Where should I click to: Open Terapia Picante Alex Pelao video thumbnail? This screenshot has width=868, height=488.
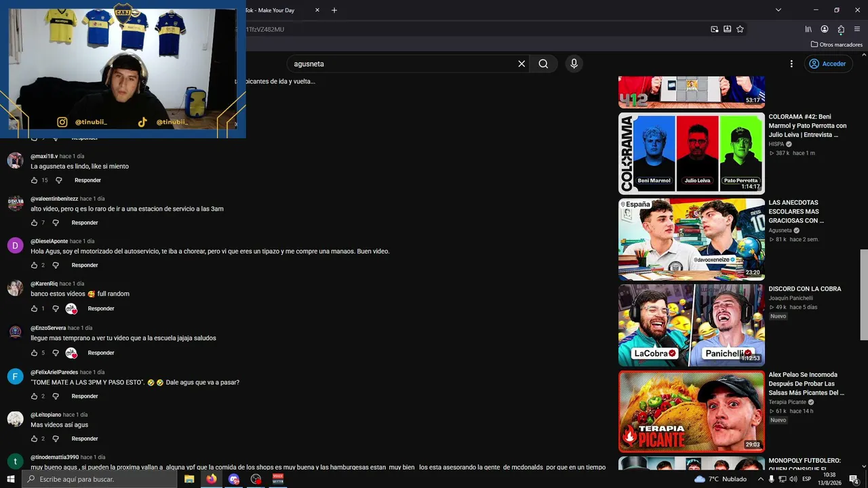pyautogui.click(x=692, y=411)
